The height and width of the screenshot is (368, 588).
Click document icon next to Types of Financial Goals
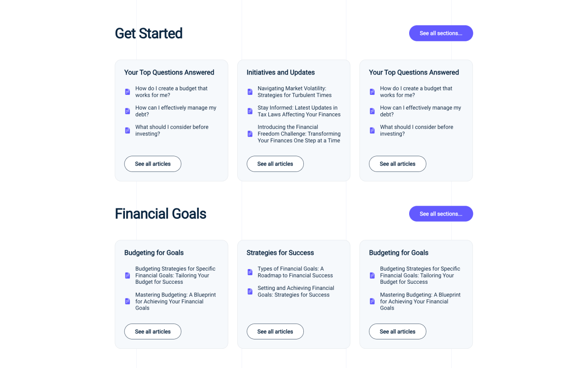250,272
